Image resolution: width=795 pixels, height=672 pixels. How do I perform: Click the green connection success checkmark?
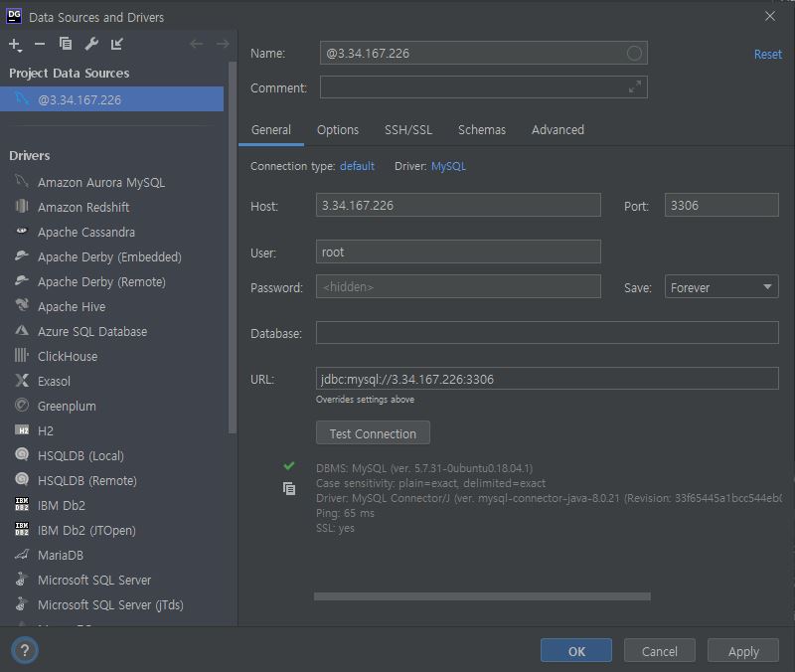coord(289,465)
